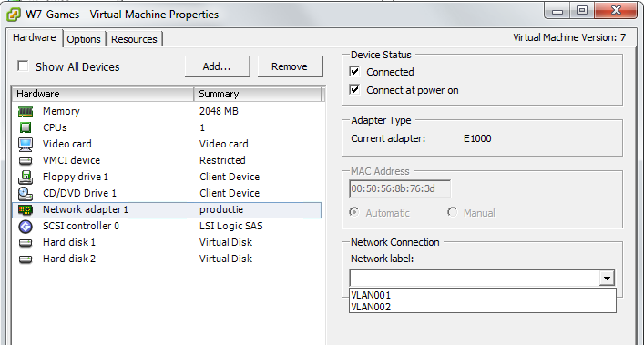Close the Virtual Machine Properties window
The width and height of the screenshot is (644, 345).
pos(616,10)
